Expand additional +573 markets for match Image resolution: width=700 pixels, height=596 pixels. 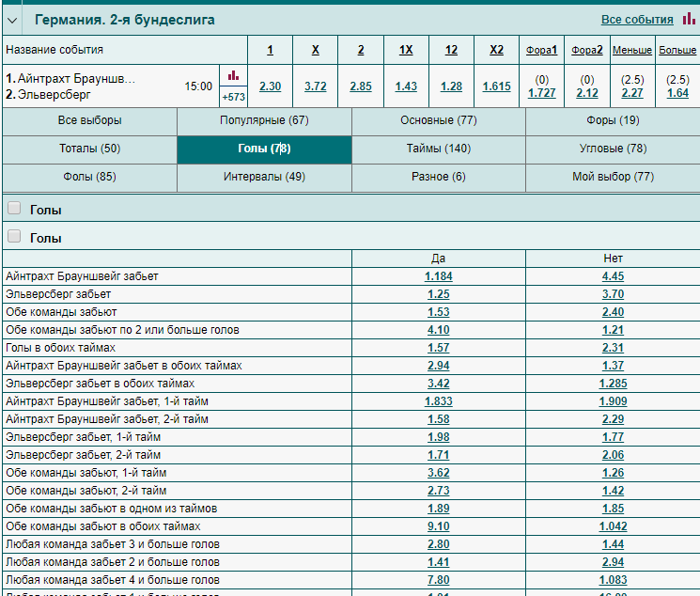(233, 97)
